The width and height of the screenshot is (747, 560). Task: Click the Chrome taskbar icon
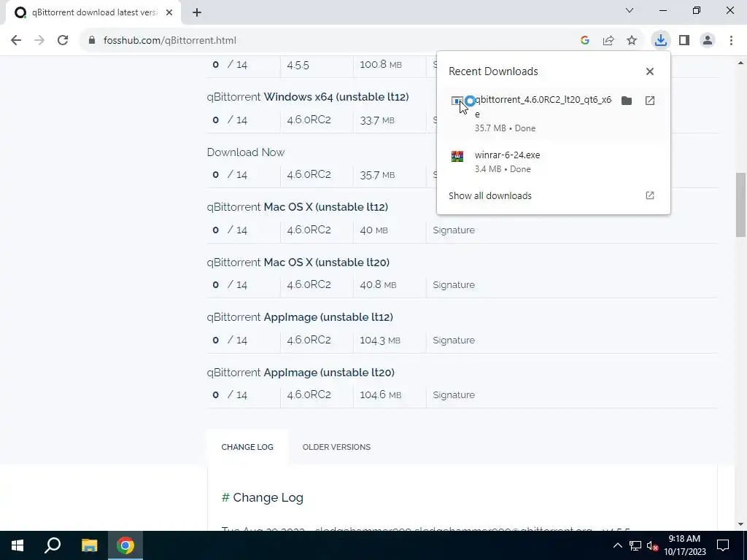[125, 545]
